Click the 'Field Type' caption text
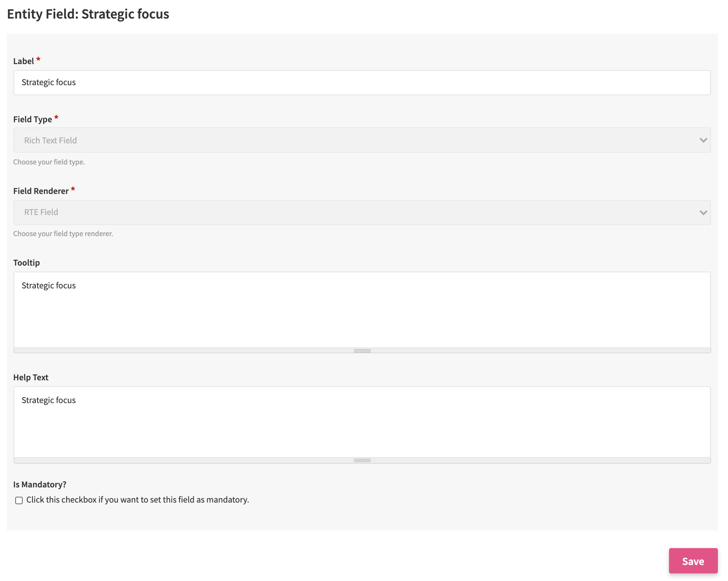 (32, 119)
